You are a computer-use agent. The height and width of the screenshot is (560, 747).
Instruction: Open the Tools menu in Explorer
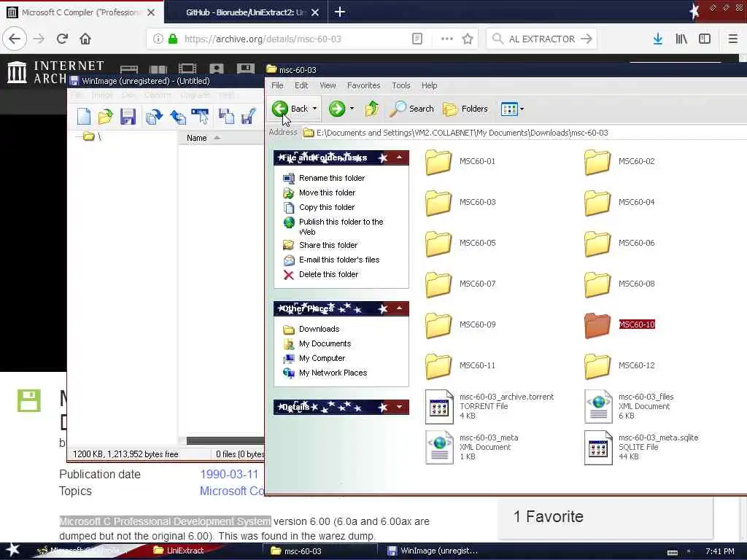point(401,86)
